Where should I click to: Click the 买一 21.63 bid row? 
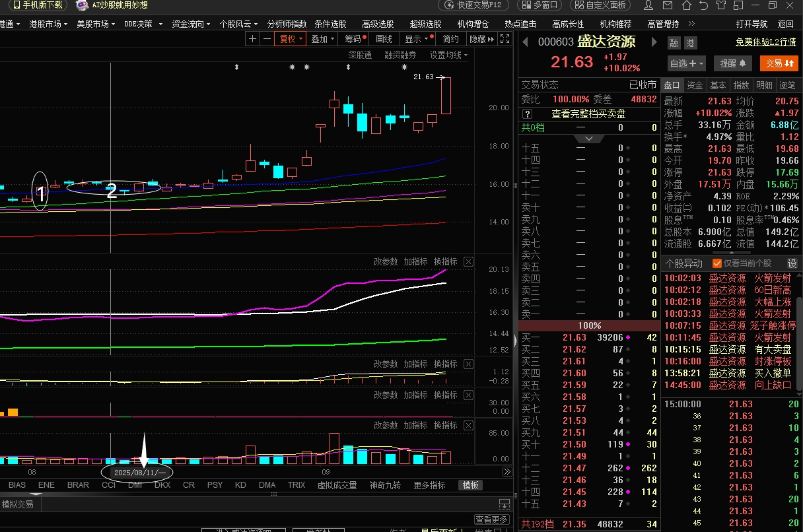[589, 337]
